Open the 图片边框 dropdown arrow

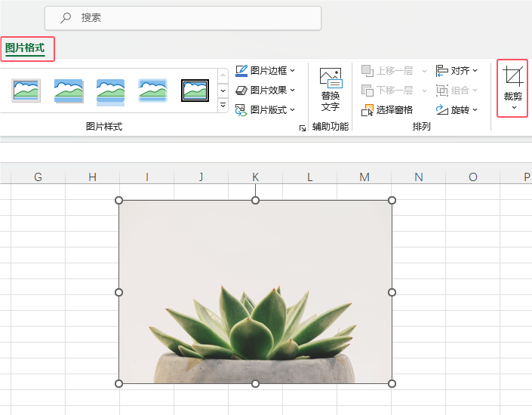(x=293, y=71)
